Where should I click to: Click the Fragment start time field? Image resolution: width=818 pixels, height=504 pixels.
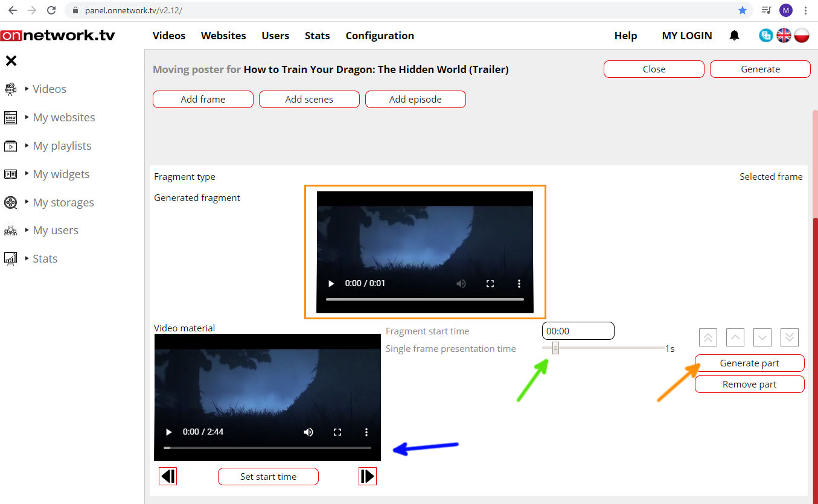578,331
